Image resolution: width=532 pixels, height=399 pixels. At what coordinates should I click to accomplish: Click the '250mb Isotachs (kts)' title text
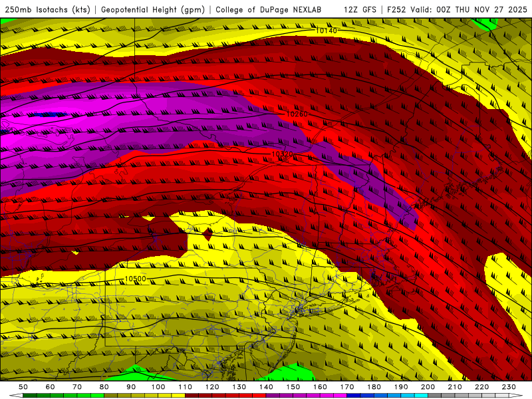[x=47, y=9]
